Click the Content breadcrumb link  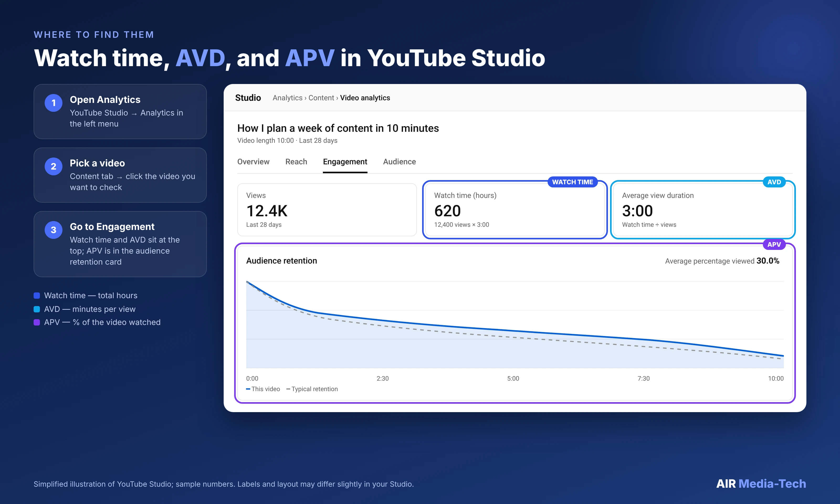[x=321, y=98]
